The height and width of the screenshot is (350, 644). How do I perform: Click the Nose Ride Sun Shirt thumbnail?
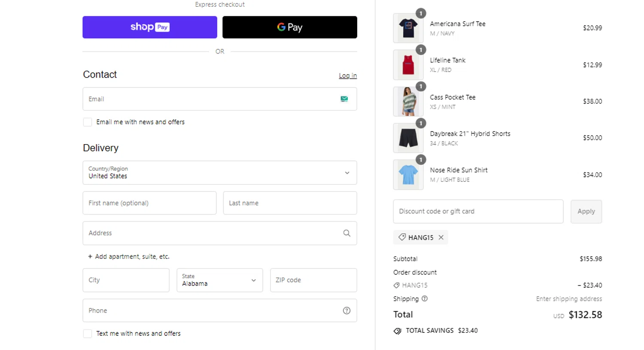click(x=408, y=175)
